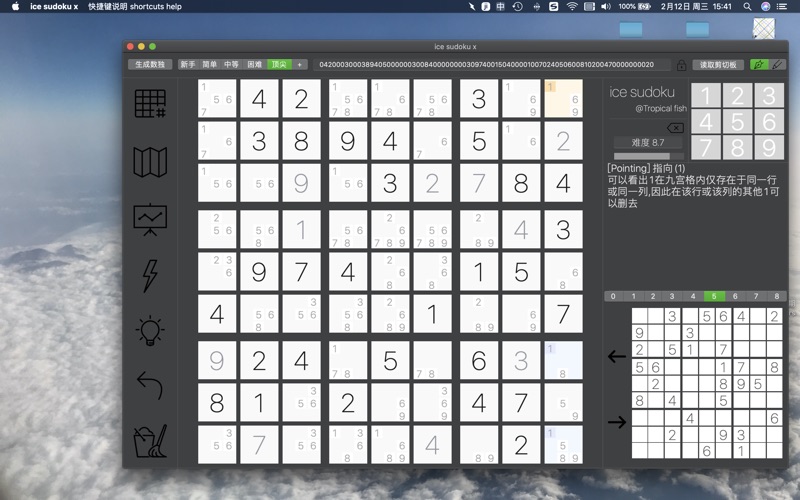This screenshot has height=500, width=800.
Task: Select the 顶尖 difficulty tab
Action: [279, 64]
